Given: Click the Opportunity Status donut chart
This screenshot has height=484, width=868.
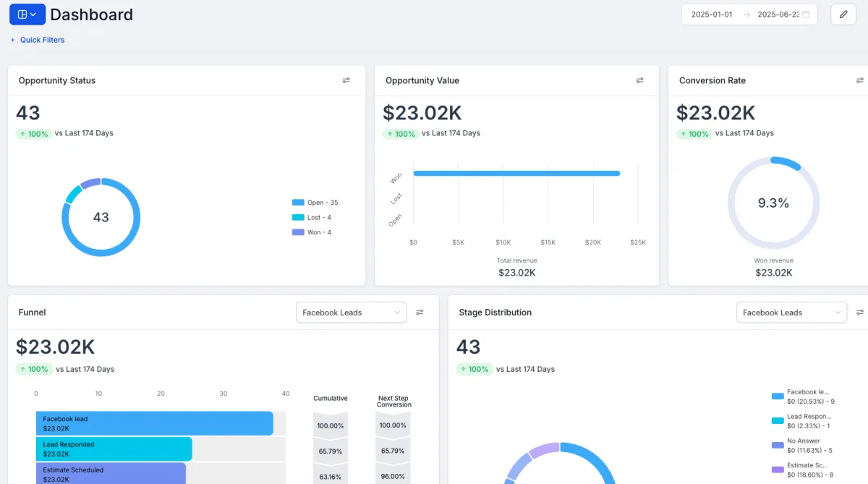Looking at the screenshot, I should (101, 217).
